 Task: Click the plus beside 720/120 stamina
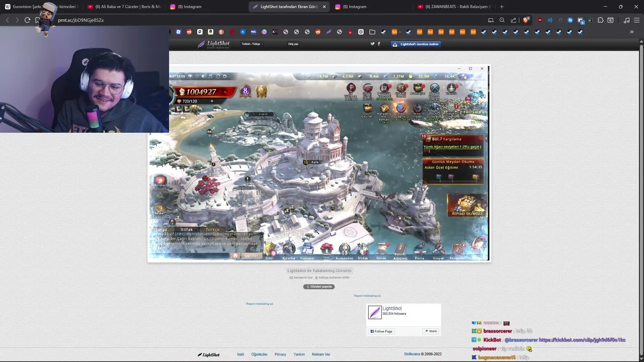[x=211, y=101]
